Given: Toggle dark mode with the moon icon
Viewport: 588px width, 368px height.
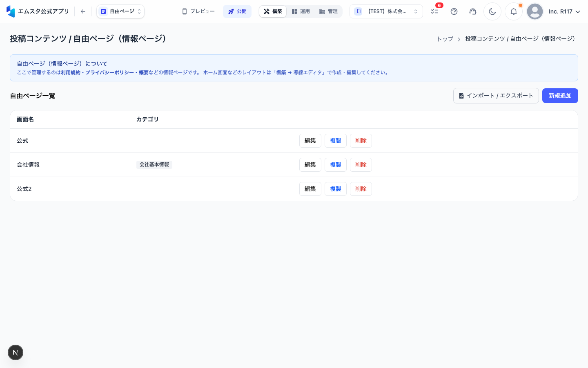Looking at the screenshot, I should point(492,11).
